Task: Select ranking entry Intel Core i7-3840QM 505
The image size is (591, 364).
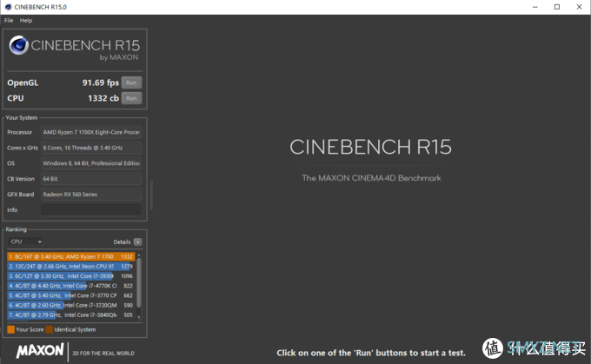Action: (71, 315)
